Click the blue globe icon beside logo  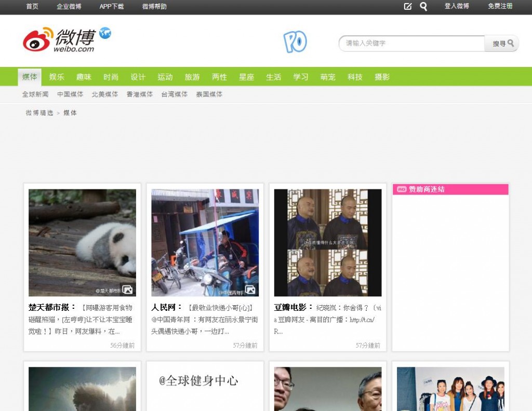[x=105, y=33]
